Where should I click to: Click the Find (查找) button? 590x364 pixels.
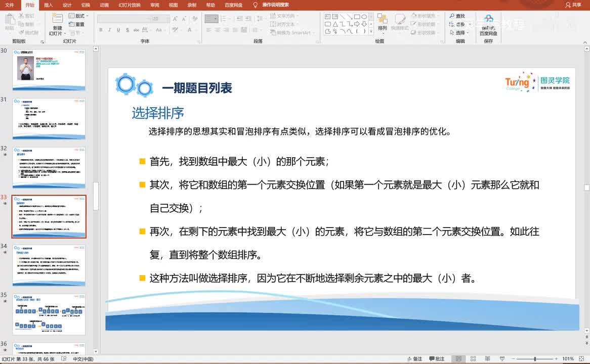point(457,16)
